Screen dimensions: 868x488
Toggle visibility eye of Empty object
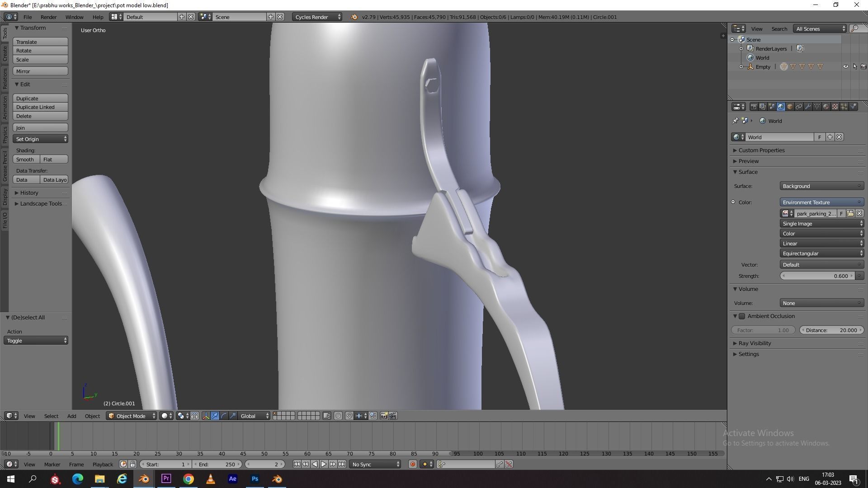click(845, 66)
